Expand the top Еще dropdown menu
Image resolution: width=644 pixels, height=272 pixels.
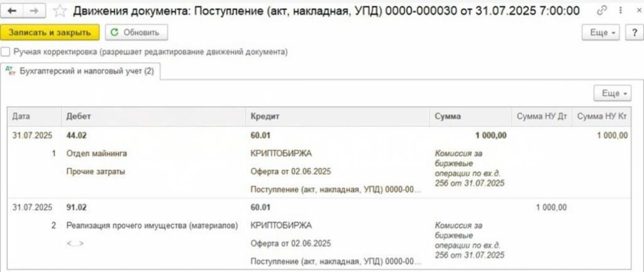(602, 32)
